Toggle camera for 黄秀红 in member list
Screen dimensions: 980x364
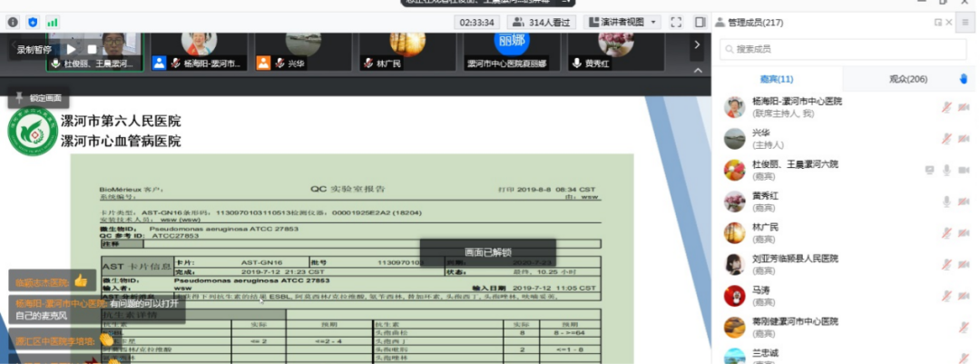click(963, 201)
